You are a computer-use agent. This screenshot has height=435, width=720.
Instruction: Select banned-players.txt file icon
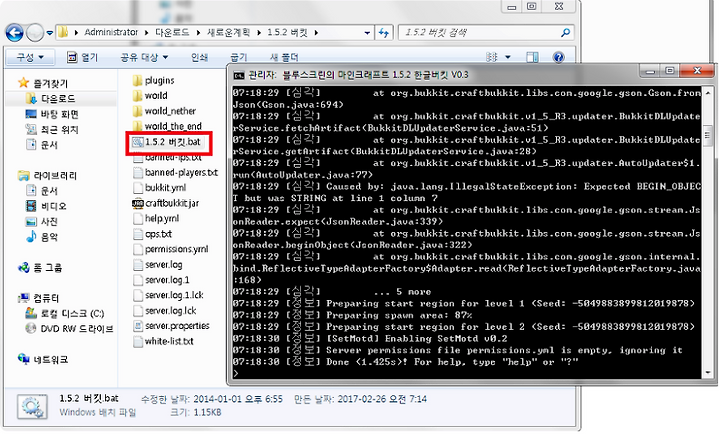pyautogui.click(x=138, y=173)
